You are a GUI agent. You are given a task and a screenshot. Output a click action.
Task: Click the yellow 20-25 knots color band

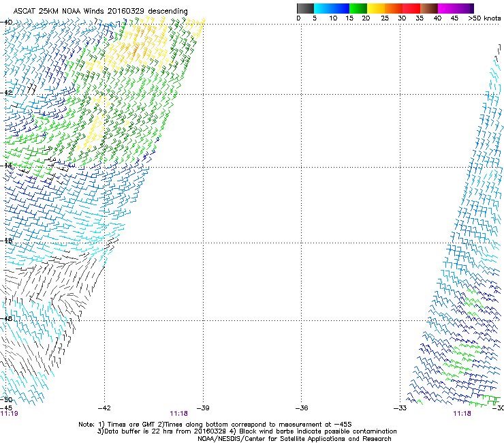pos(376,8)
